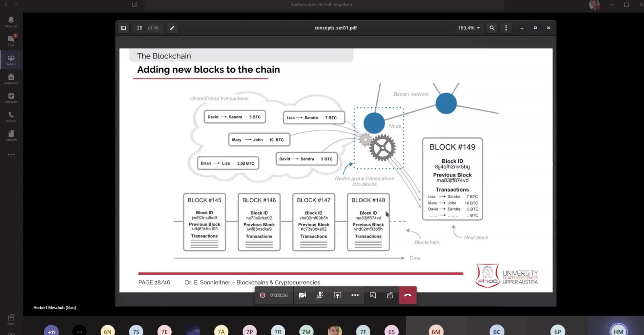This screenshot has width=644, height=335.
Task: Open the PDF viewer three-dot menu
Action: tap(506, 28)
